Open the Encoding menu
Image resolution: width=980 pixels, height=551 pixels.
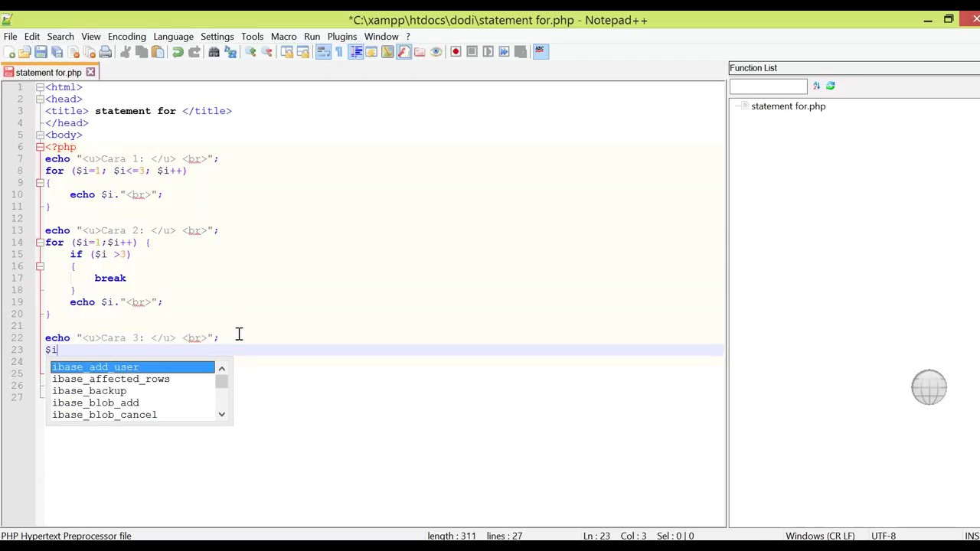[126, 37]
